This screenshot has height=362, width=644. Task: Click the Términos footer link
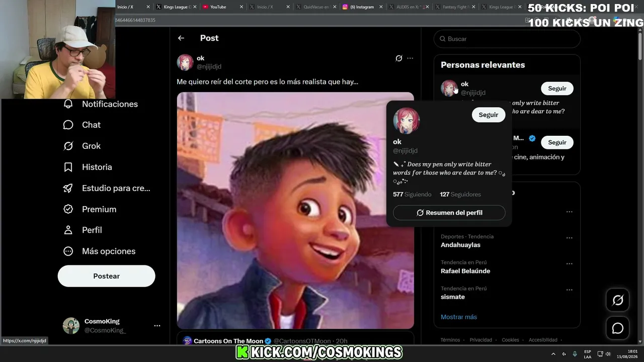(450, 340)
